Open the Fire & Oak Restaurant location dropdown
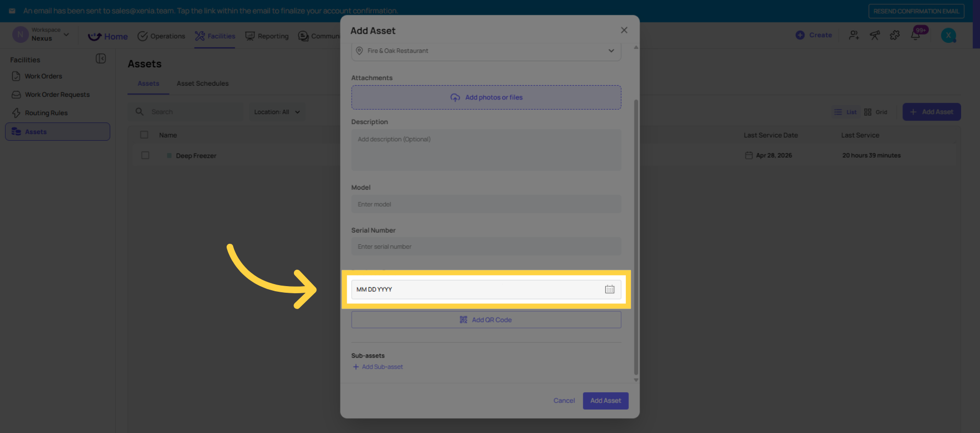 click(486, 51)
